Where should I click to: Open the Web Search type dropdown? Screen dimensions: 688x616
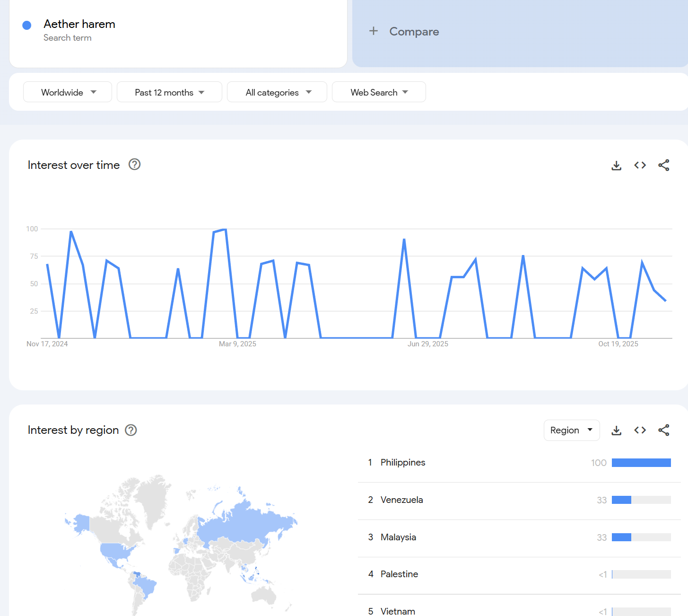pyautogui.click(x=379, y=92)
